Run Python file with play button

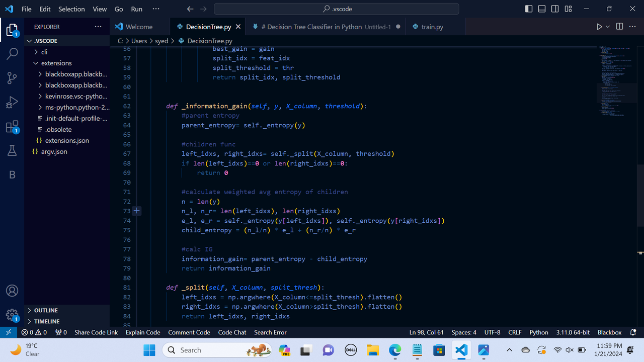click(x=599, y=27)
